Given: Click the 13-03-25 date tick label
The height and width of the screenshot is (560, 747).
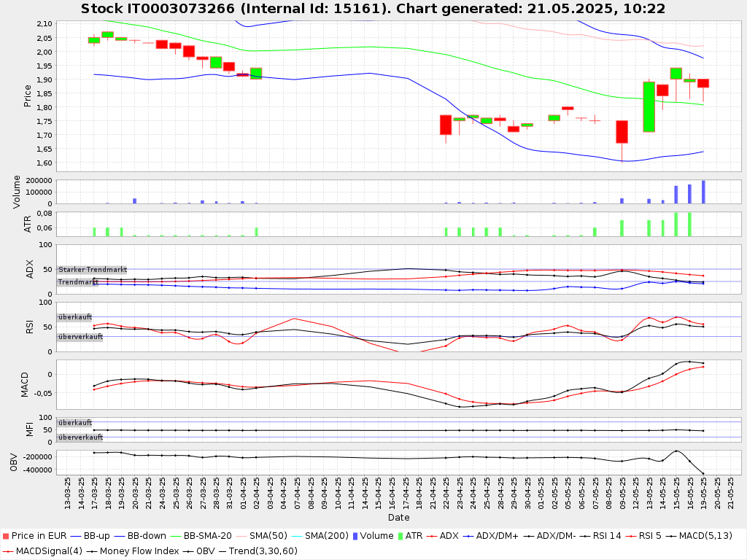Looking at the screenshot, I should pyautogui.click(x=67, y=494).
